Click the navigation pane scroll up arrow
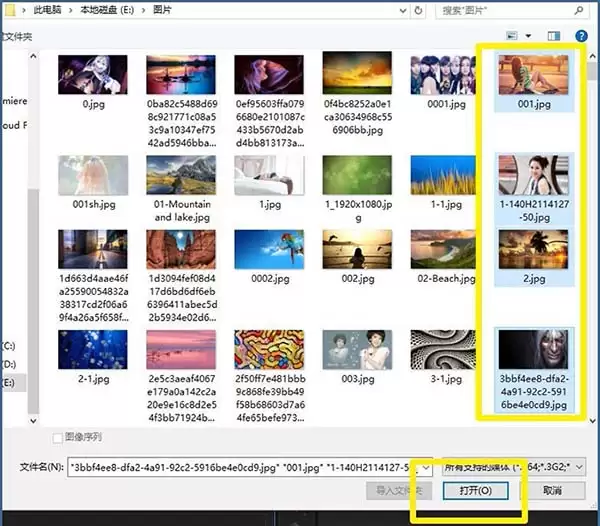 point(33,56)
